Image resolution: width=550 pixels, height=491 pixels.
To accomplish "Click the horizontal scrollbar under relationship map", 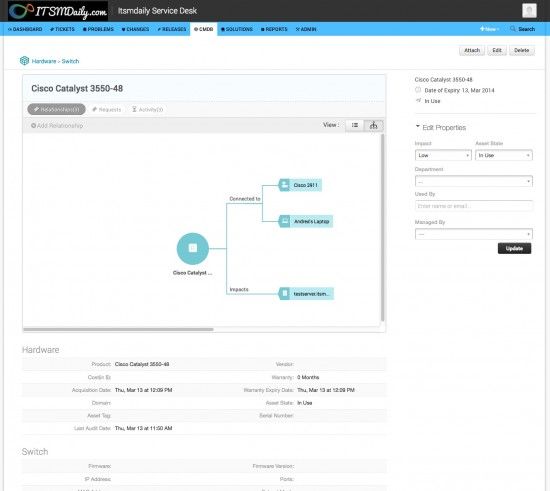I will click(x=118, y=329).
